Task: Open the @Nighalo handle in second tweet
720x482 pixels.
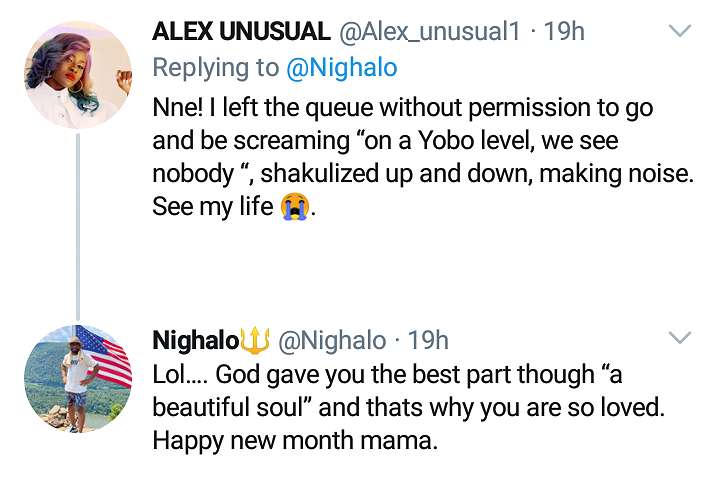Action: [329, 341]
